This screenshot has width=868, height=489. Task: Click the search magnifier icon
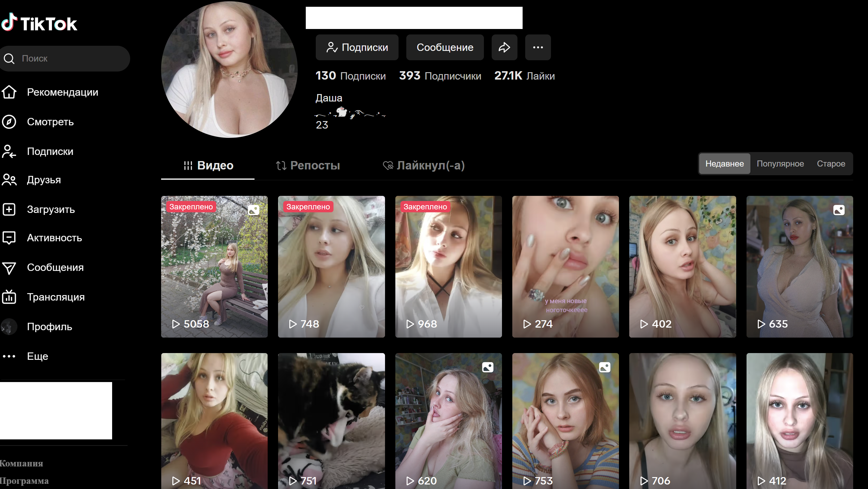point(9,59)
